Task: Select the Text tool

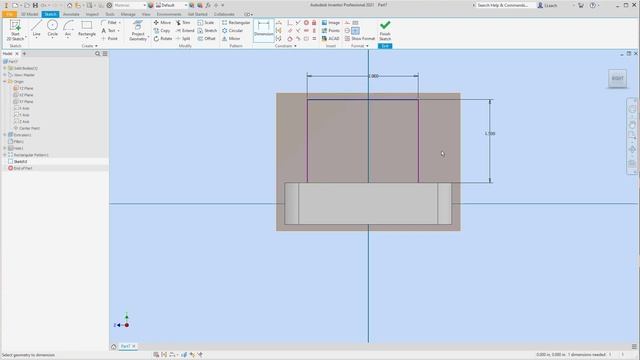Action: pyautogui.click(x=109, y=31)
